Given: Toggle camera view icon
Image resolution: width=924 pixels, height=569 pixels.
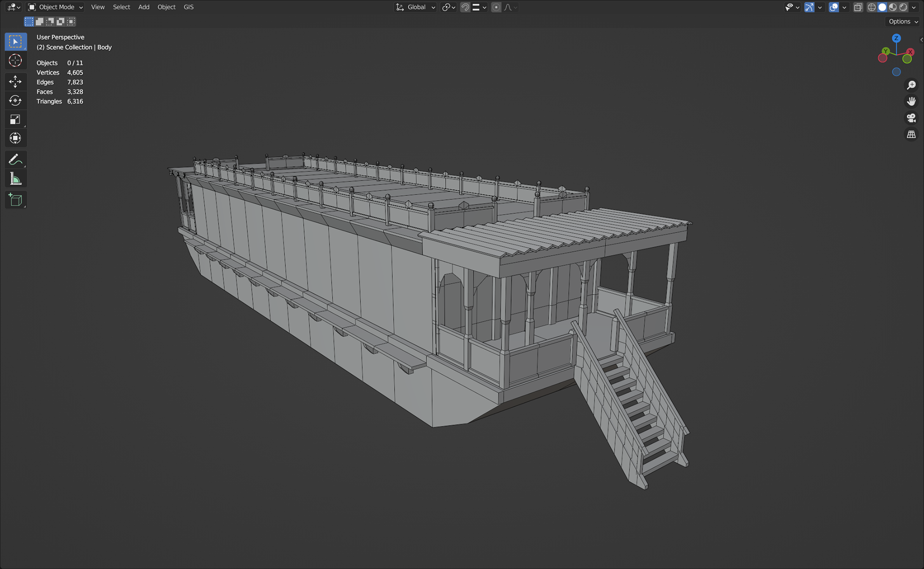Looking at the screenshot, I should click(911, 118).
